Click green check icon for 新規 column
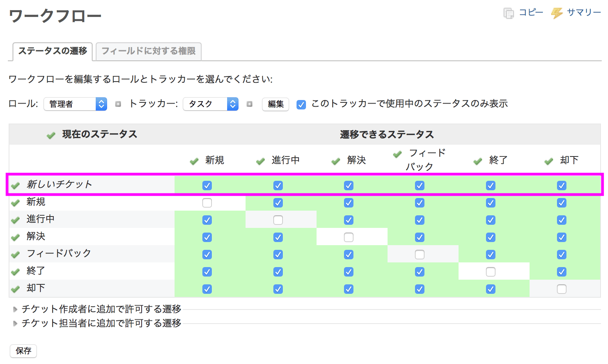 click(x=194, y=161)
